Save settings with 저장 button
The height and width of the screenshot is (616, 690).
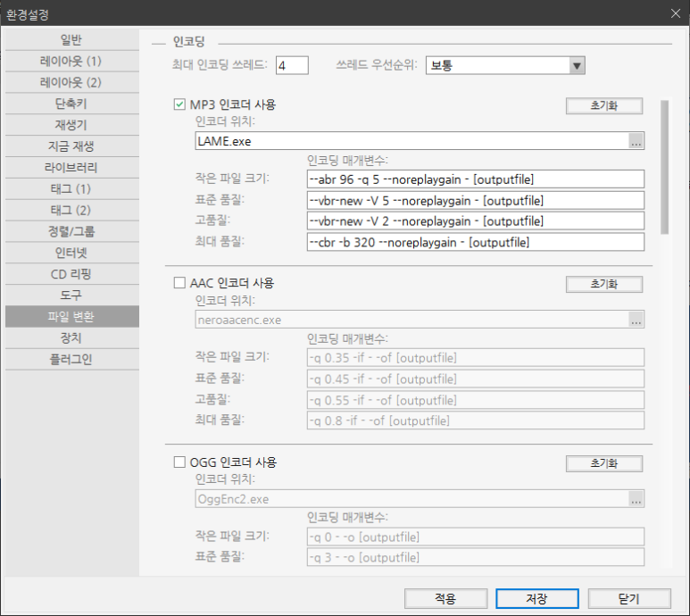tap(537, 599)
